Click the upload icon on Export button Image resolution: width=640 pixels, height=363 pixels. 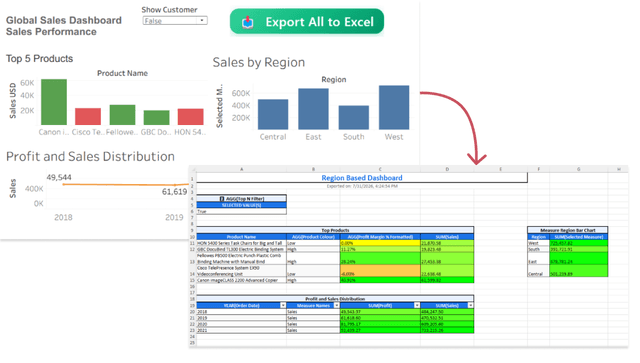pos(247,22)
